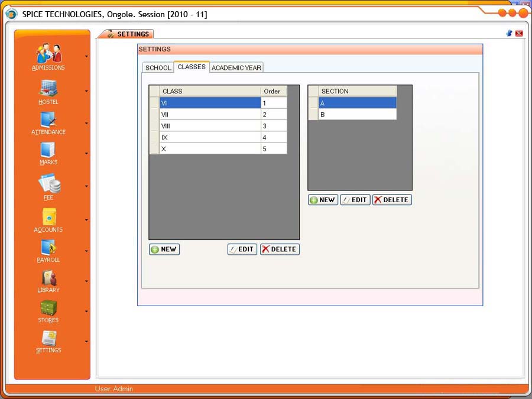Select class VIII row in table
This screenshot has height=399, width=532.
(210, 126)
